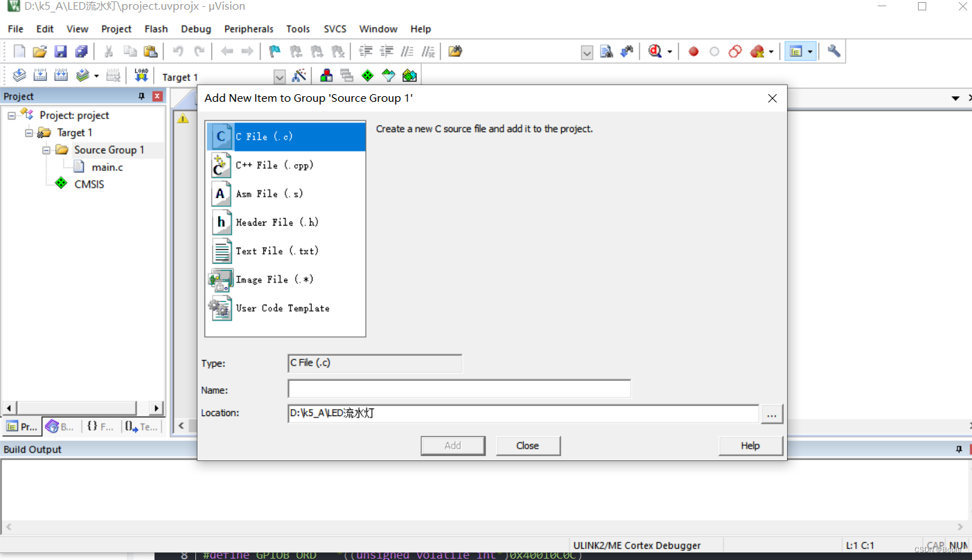972x560 pixels.
Task: Click the Save All toolbar icon
Action: point(81,51)
